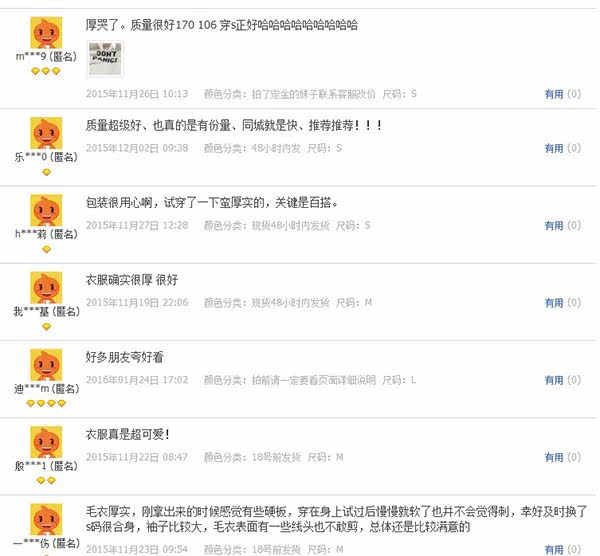Click avatar of reviewer 乐***0
600x556 pixels.
click(46, 133)
